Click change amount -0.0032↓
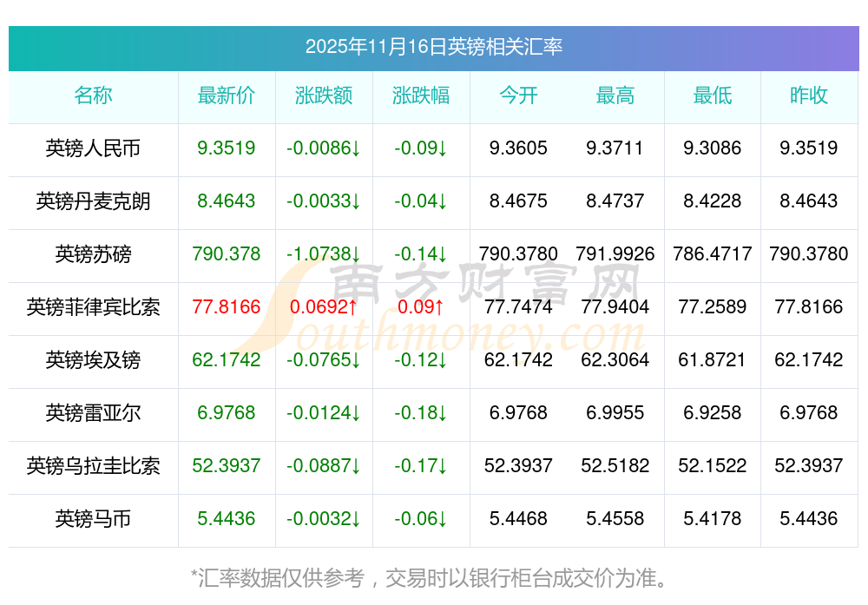The image size is (868, 605). point(324,519)
